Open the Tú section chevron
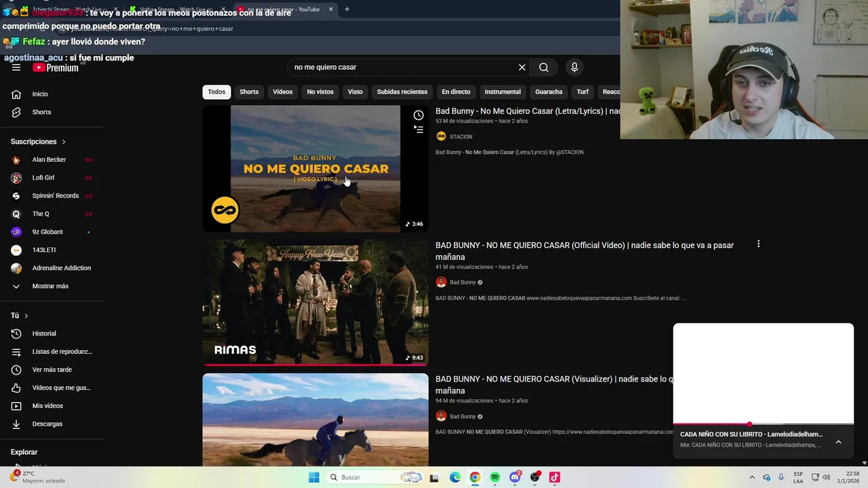The image size is (868, 488). pos(26,316)
